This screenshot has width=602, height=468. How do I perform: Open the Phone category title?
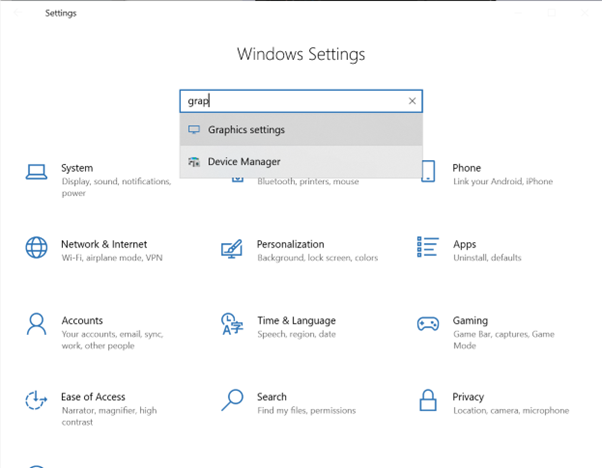[466, 168]
